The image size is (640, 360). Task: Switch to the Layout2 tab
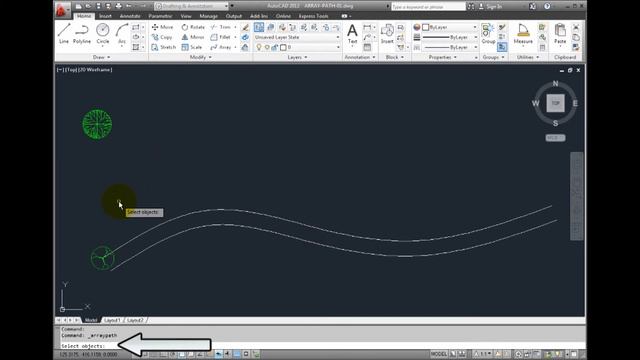tap(135, 320)
